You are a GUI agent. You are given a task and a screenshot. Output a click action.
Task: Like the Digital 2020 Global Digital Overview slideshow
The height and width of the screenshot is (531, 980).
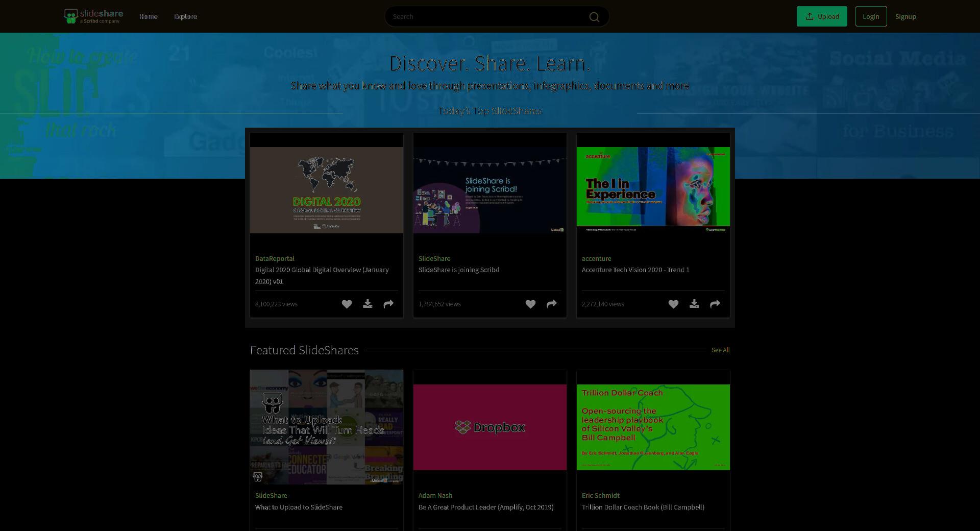click(347, 304)
